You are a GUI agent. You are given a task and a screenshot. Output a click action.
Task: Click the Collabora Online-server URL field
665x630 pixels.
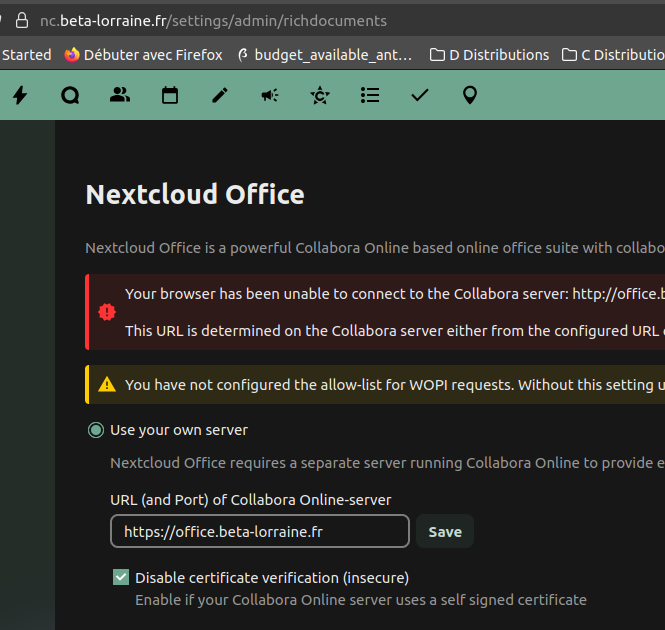click(259, 531)
